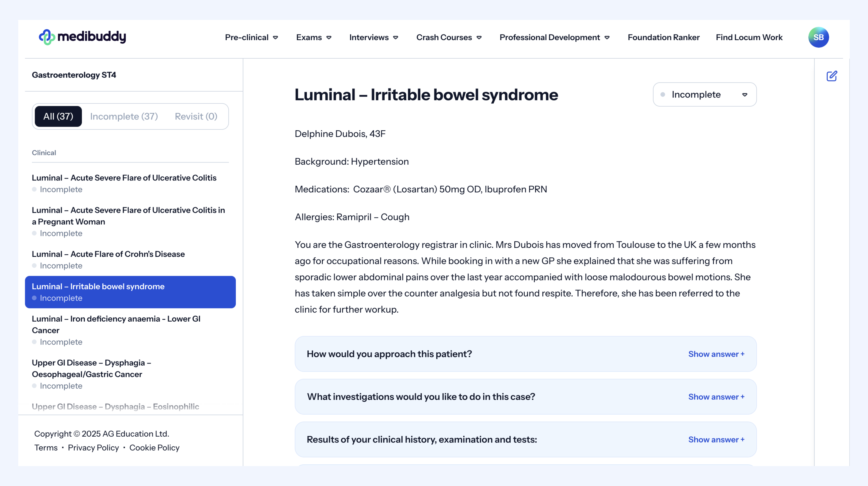Click the Interviews menu chevron icon
Viewport: 868px width, 486px height.
(396, 38)
